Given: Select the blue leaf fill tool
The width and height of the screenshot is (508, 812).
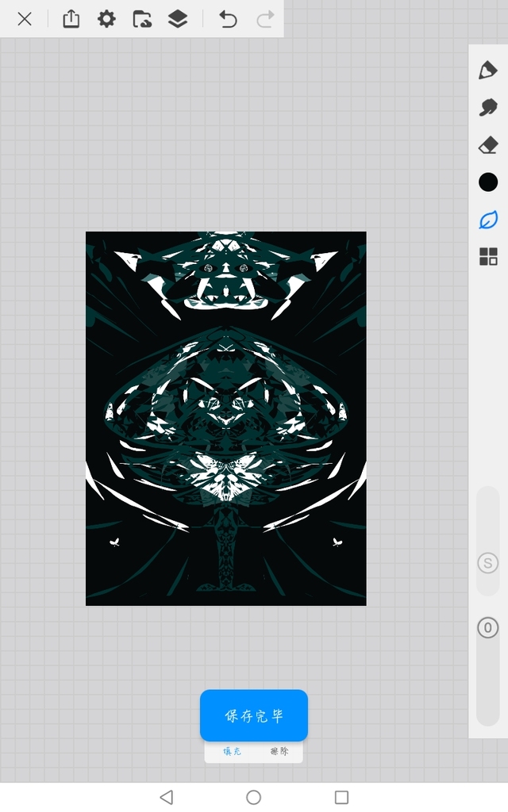Looking at the screenshot, I should (x=488, y=220).
